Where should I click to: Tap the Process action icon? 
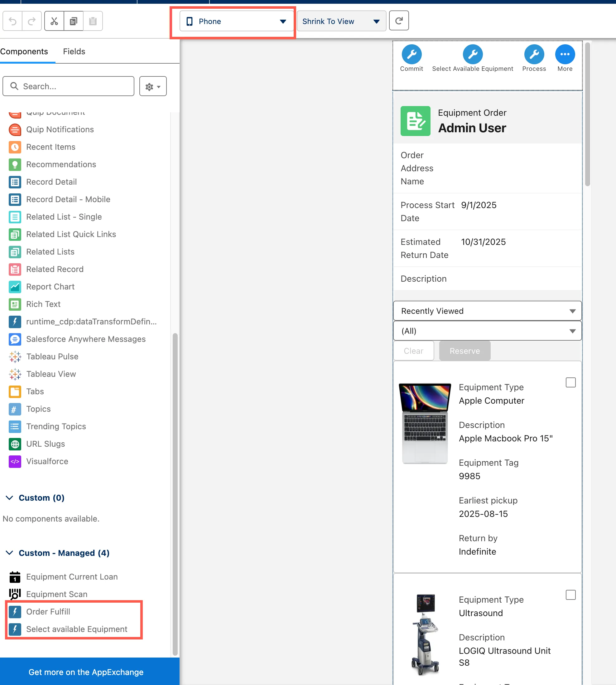click(x=534, y=54)
